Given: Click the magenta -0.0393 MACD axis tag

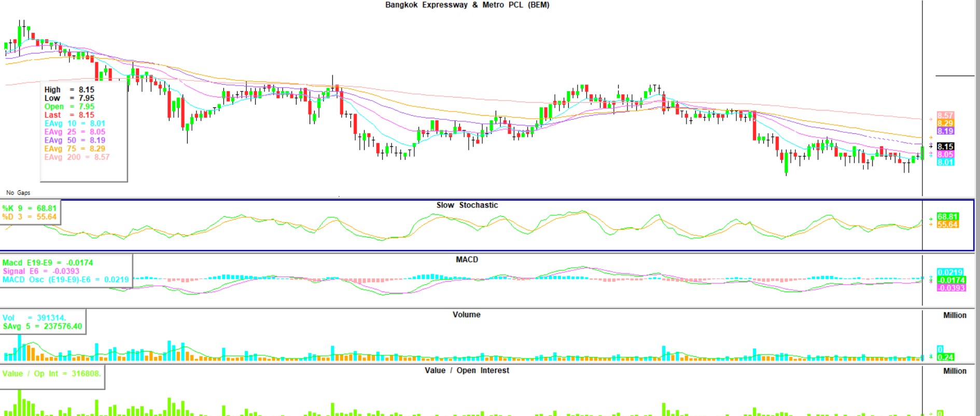Looking at the screenshot, I should tap(951, 288).
